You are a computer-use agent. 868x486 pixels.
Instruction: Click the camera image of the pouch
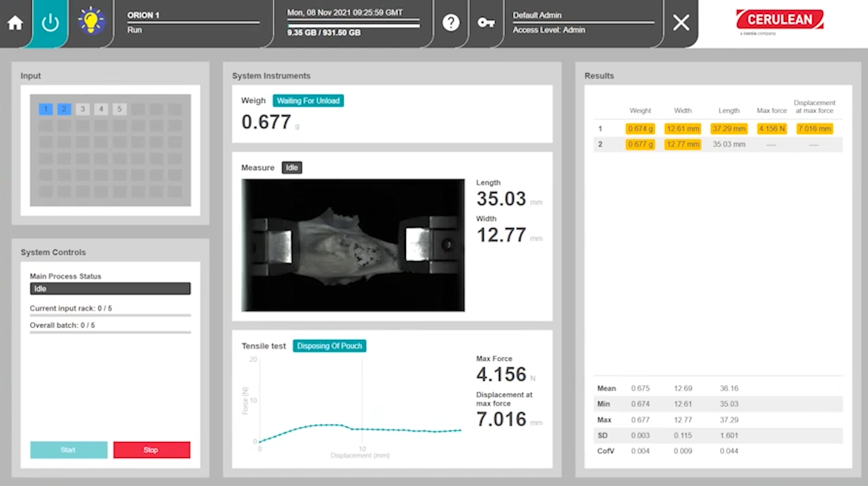[x=353, y=245]
